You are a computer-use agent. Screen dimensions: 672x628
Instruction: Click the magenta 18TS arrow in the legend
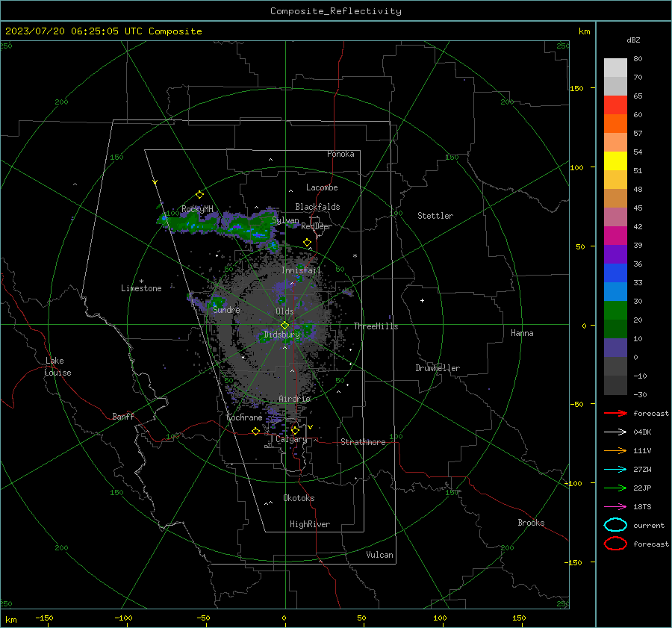pyautogui.click(x=615, y=507)
